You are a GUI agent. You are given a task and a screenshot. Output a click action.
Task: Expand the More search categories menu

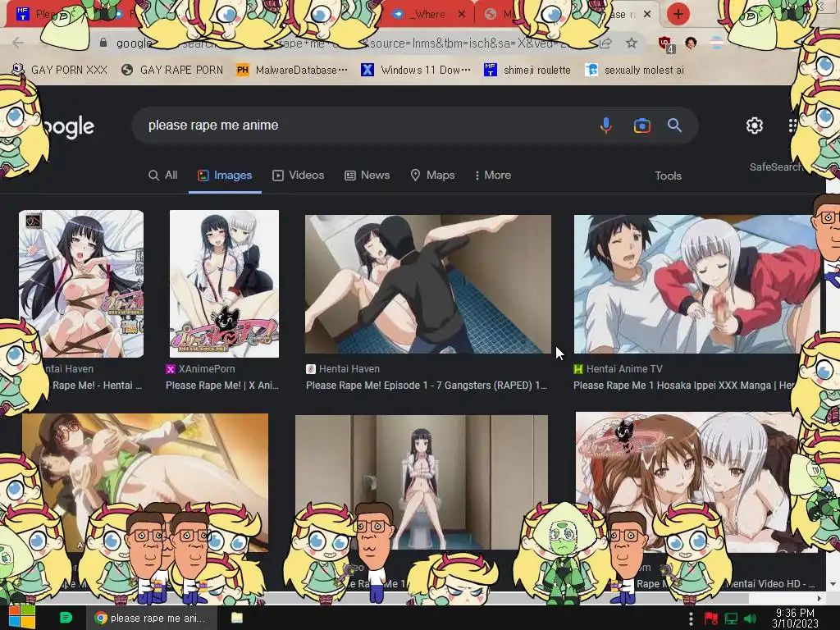pos(493,176)
